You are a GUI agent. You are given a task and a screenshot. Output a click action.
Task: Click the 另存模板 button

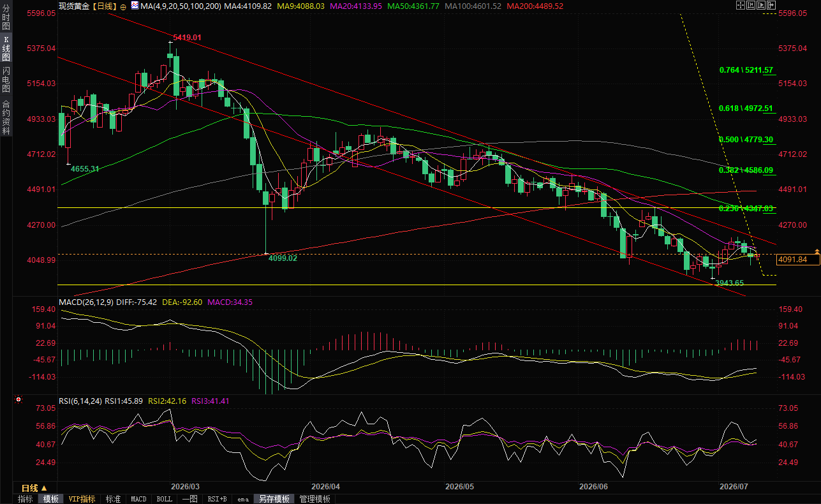click(274, 499)
